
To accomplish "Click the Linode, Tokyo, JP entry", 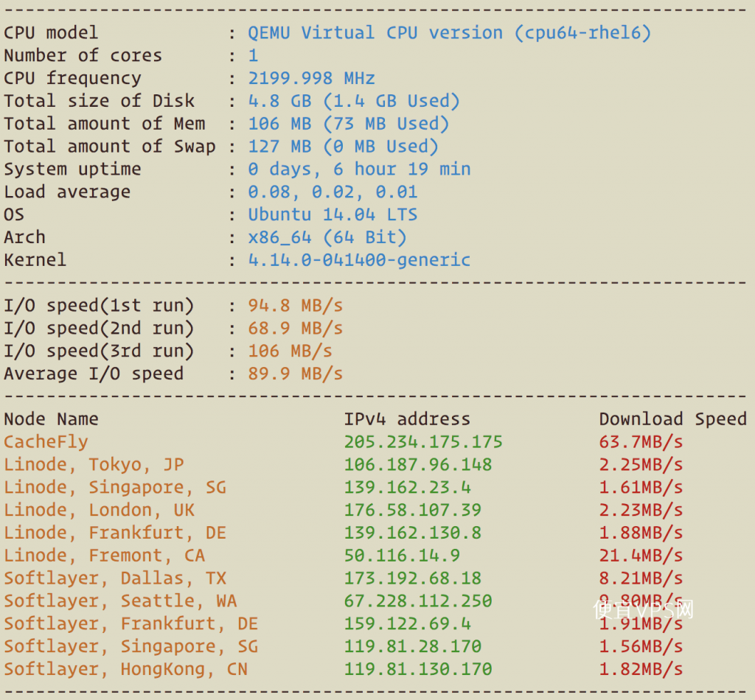I will pyautogui.click(x=94, y=465).
